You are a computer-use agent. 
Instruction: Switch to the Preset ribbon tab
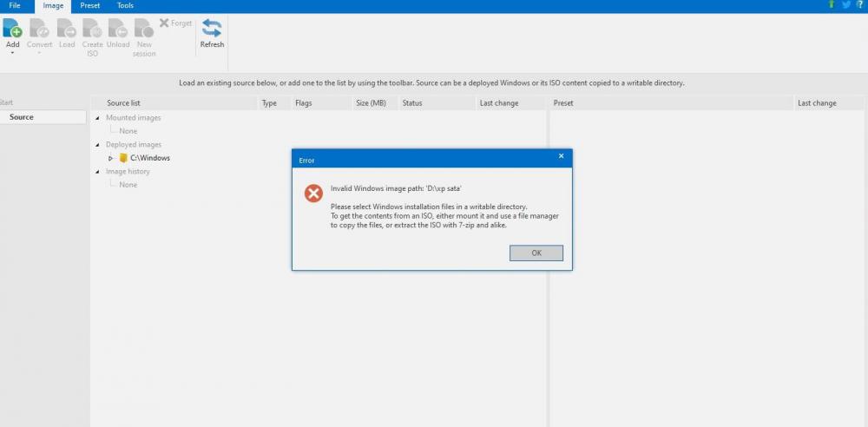[x=90, y=6]
